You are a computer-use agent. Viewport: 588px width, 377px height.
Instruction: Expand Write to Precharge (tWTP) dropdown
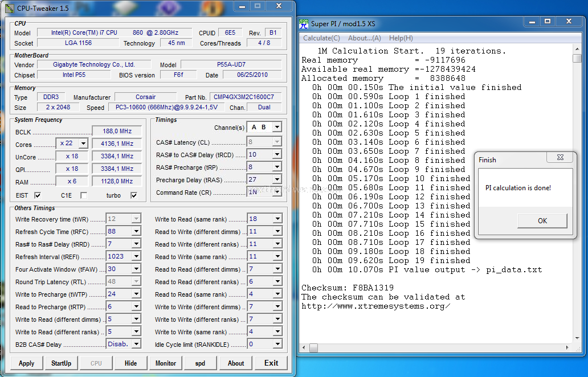click(136, 294)
